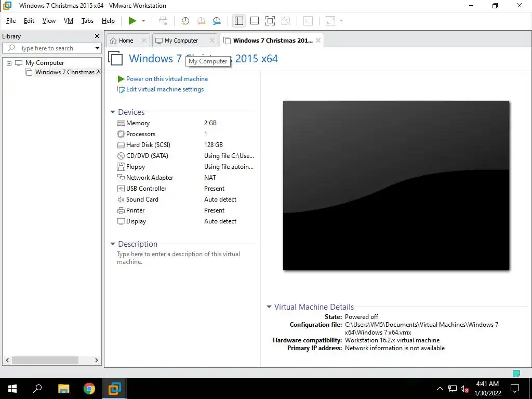Close the My Computer tab
This screenshot has width=532, height=399.
click(212, 41)
